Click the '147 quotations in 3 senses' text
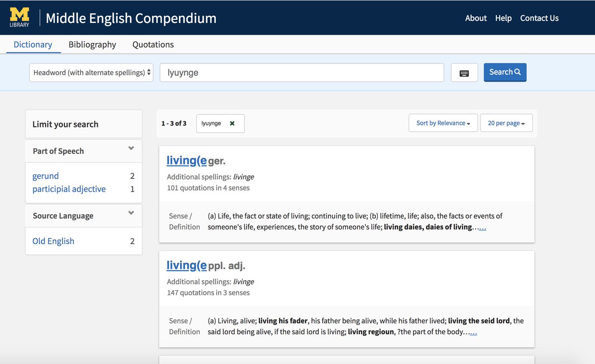 coord(208,293)
